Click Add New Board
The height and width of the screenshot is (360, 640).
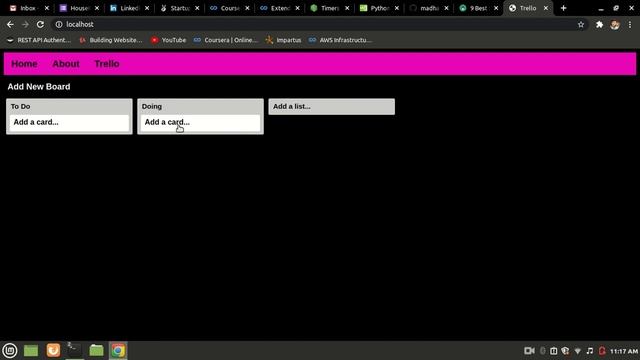click(x=39, y=87)
